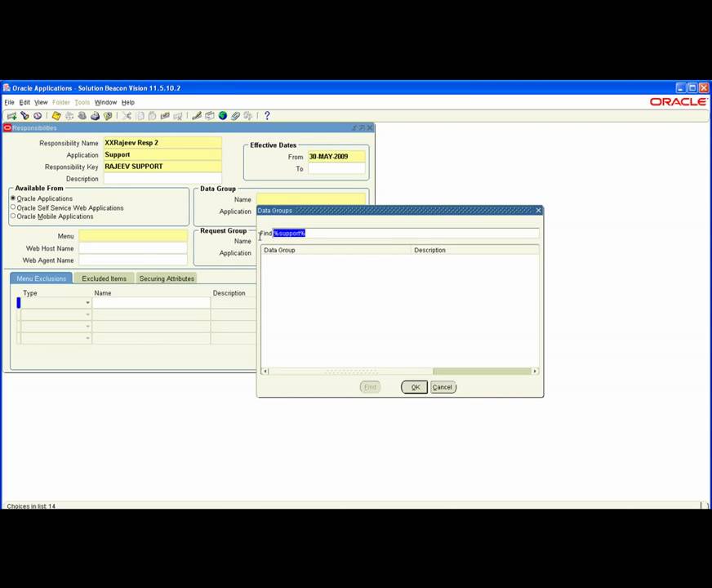This screenshot has height=588, width=712.
Task: Click the Clear Record eraser icon
Action: click(x=165, y=116)
